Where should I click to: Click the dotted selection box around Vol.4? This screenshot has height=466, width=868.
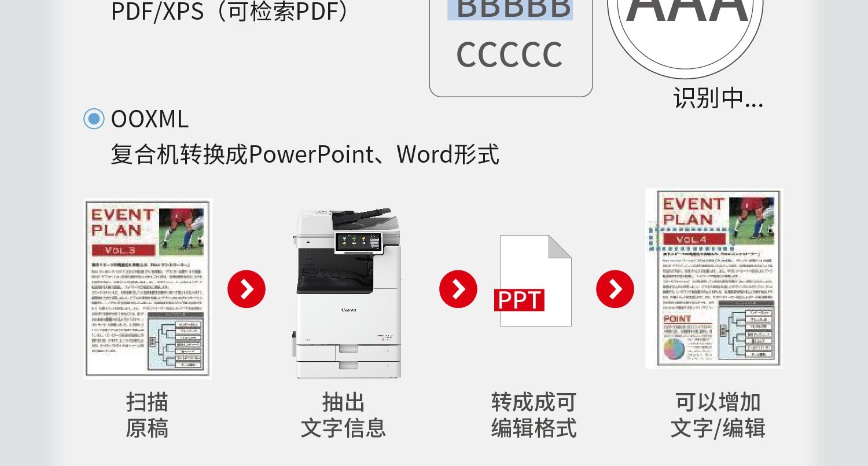pos(692,238)
